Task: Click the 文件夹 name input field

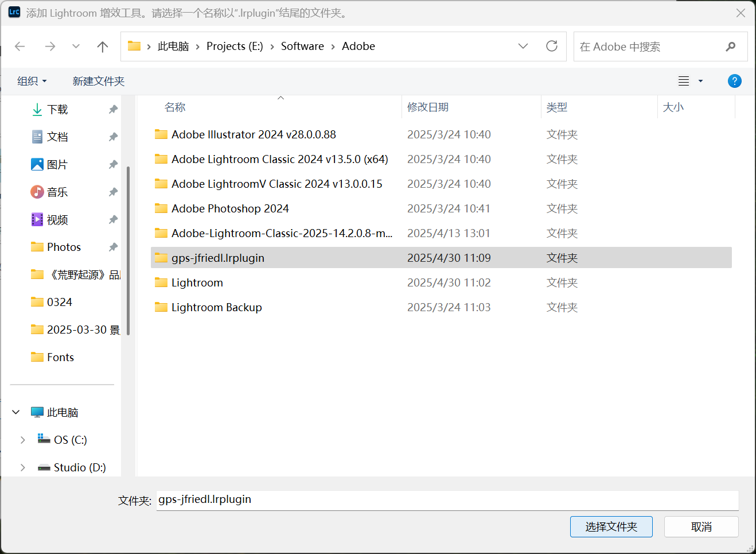Action: (447, 500)
